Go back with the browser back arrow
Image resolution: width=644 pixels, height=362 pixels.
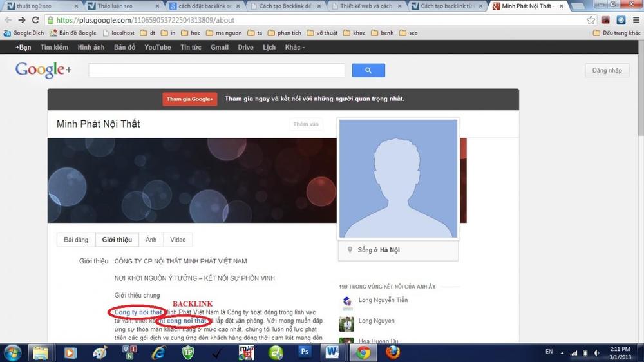(x=8, y=20)
